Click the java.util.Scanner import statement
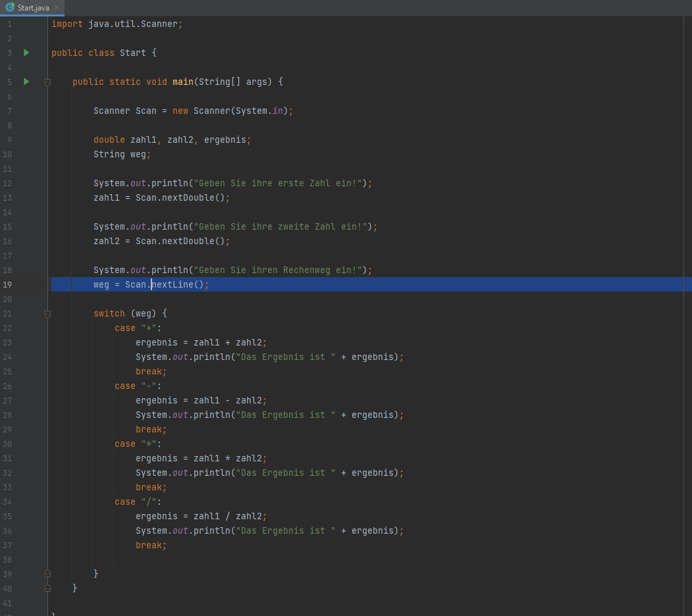Viewport: 692px width, 616px height. click(134, 24)
